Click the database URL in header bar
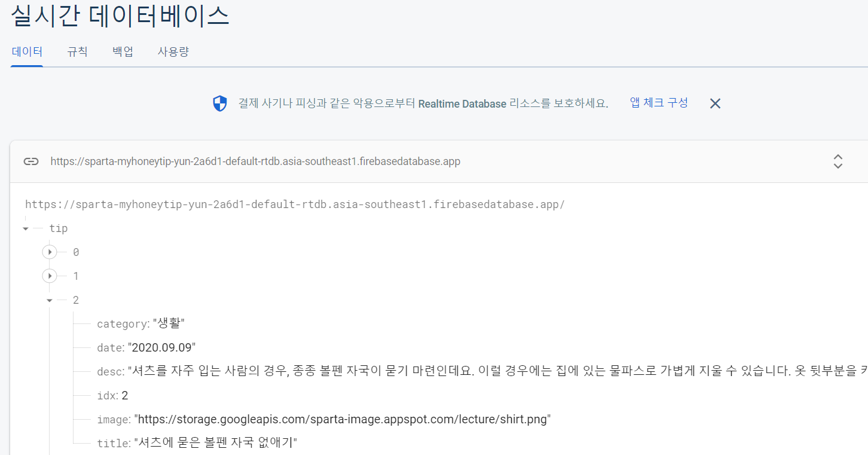 pyautogui.click(x=255, y=161)
